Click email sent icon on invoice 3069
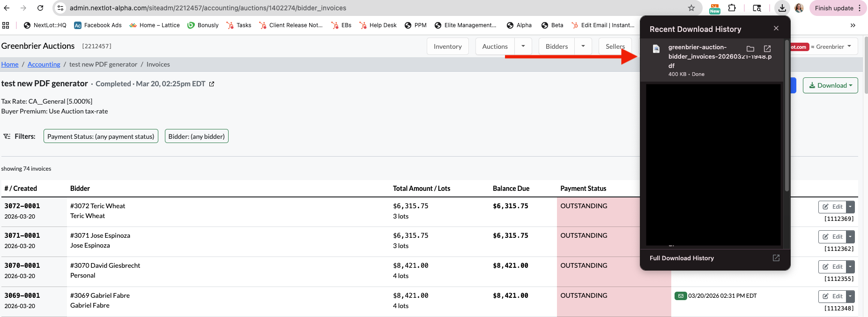The width and height of the screenshot is (868, 317). [x=681, y=296]
